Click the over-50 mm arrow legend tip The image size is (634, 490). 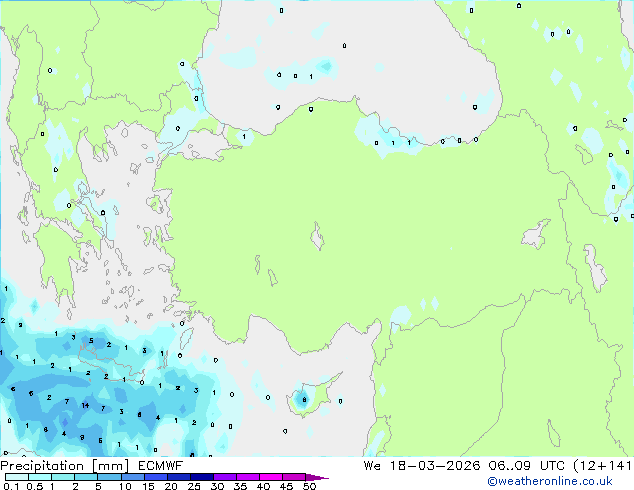[x=318, y=477]
